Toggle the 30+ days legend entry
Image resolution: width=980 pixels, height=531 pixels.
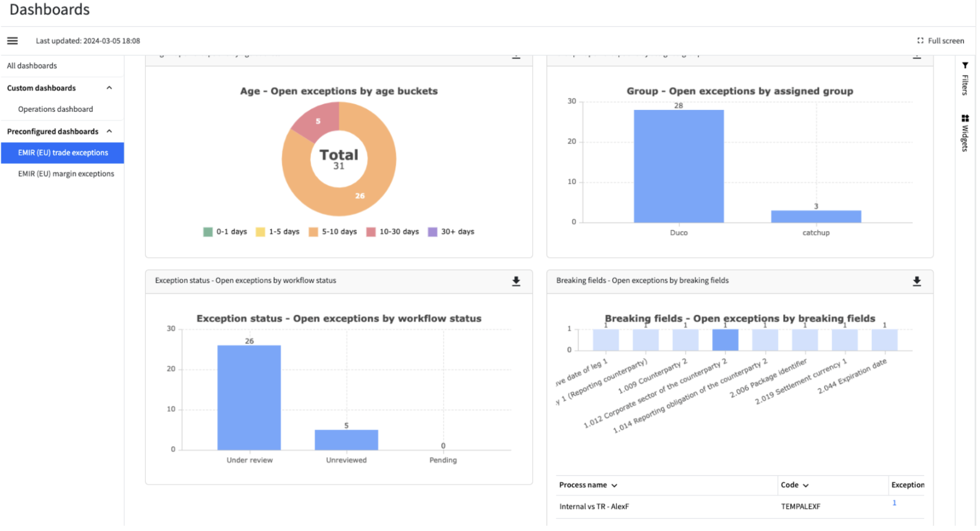451,232
